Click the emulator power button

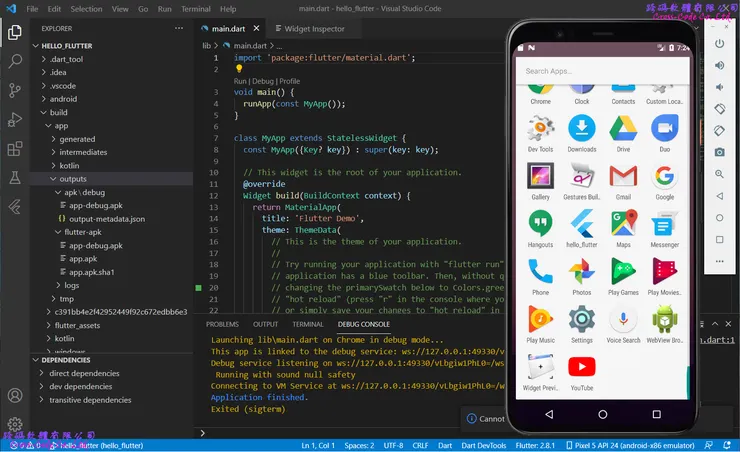tap(719, 43)
